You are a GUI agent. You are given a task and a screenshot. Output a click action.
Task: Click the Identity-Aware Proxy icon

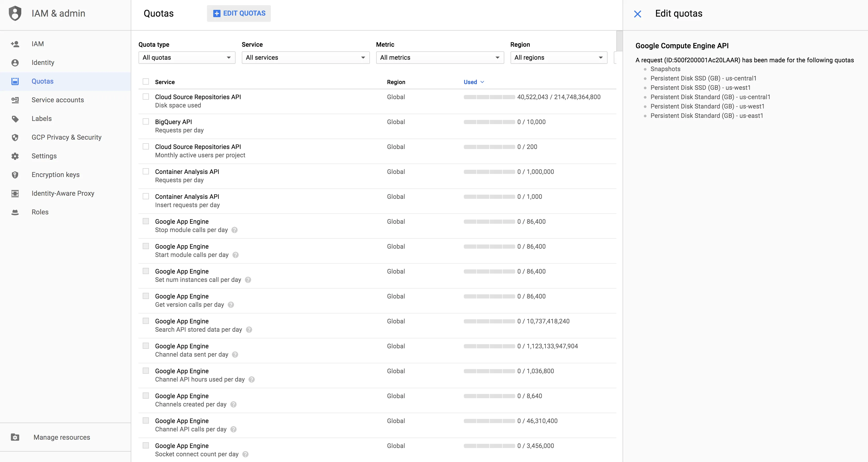point(15,194)
